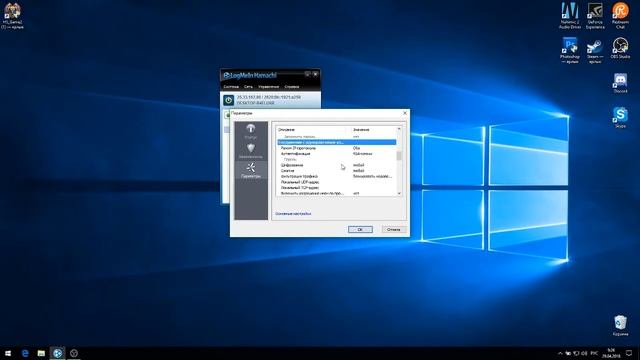Image resolution: width=640 pixels, height=360 pixels.
Task: Click the round icon right of Hamachi on taskbar
Action: tap(74, 353)
